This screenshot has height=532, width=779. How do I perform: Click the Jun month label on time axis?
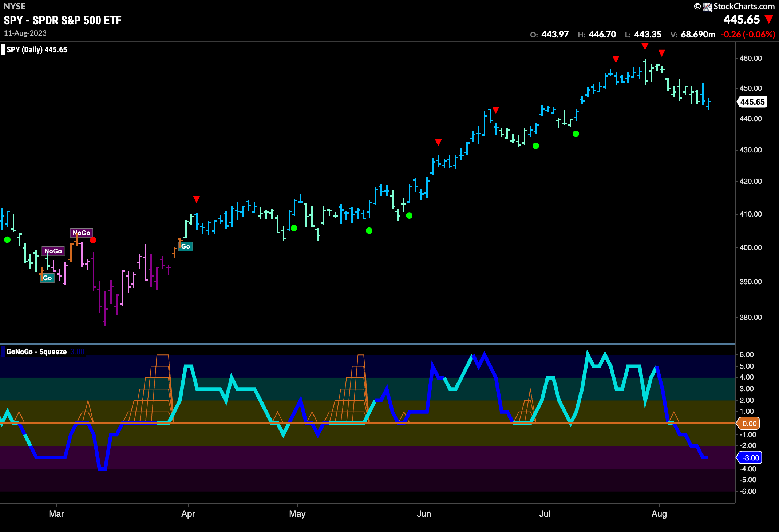(424, 514)
